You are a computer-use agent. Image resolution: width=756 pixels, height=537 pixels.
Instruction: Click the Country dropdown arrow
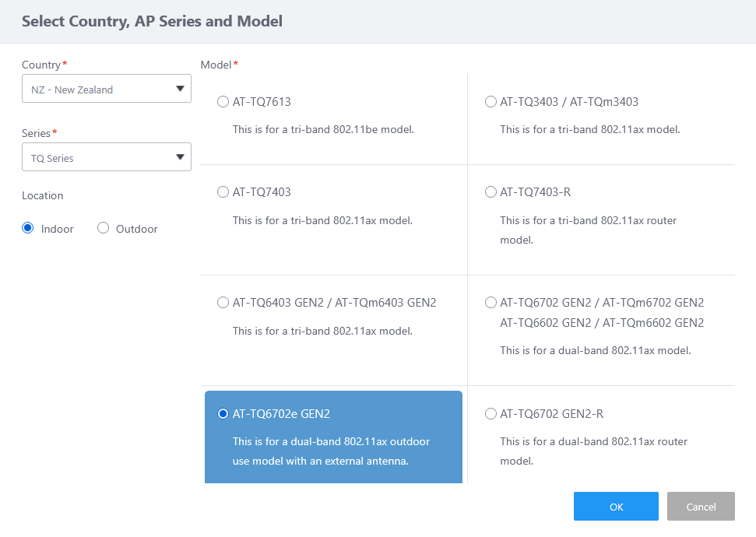(181, 89)
